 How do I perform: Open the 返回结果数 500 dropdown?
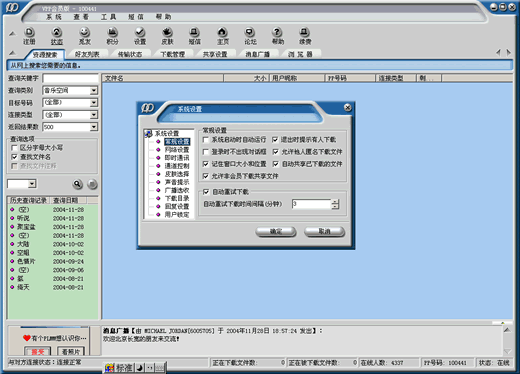[x=94, y=127]
